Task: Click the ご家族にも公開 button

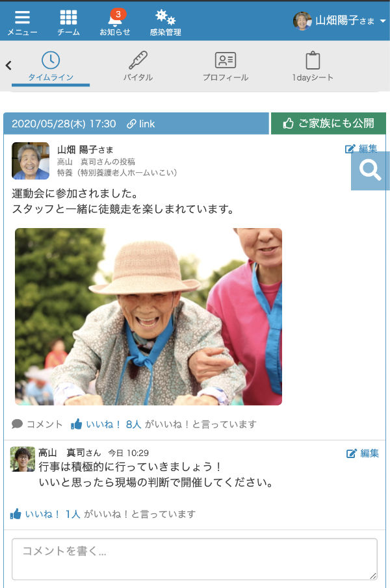Action: pyautogui.click(x=328, y=123)
